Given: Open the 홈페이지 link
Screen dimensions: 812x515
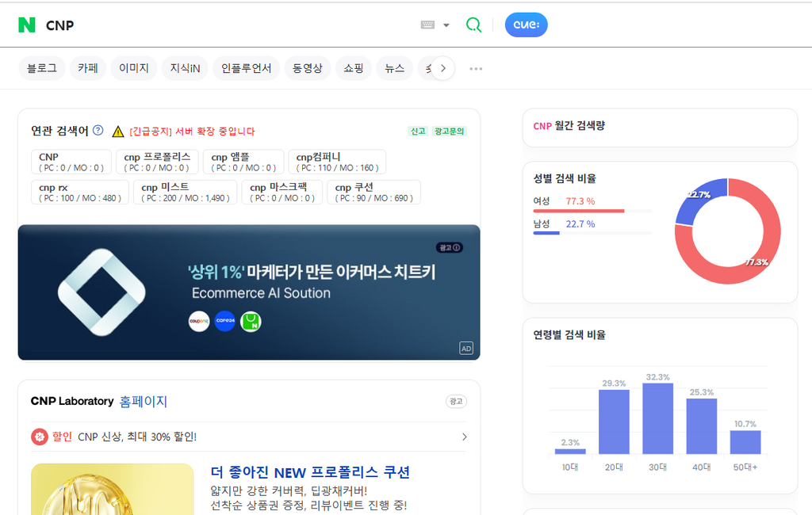Looking at the screenshot, I should pos(144,401).
